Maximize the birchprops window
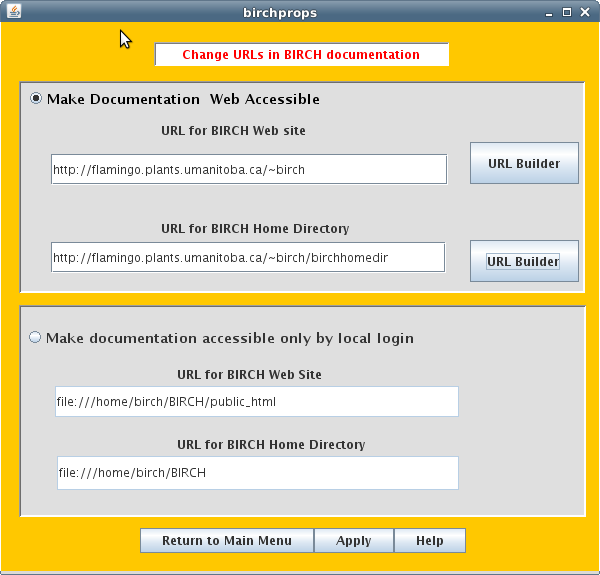 tap(567, 12)
